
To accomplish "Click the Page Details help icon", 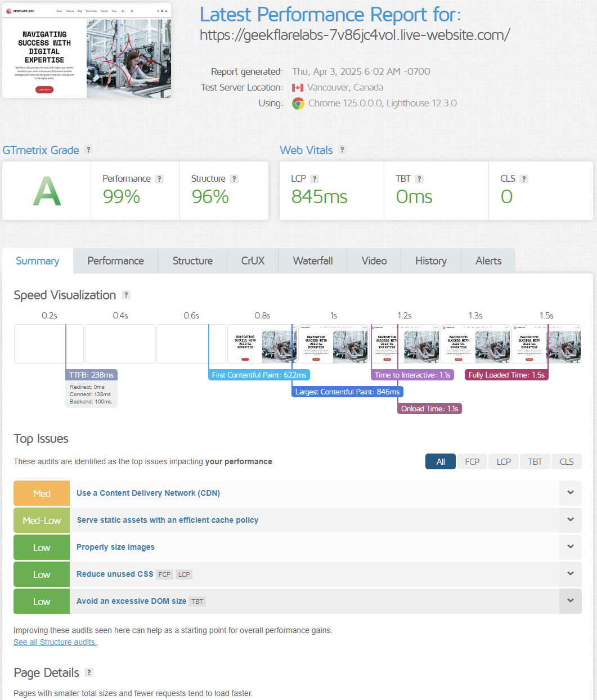I will click(88, 672).
